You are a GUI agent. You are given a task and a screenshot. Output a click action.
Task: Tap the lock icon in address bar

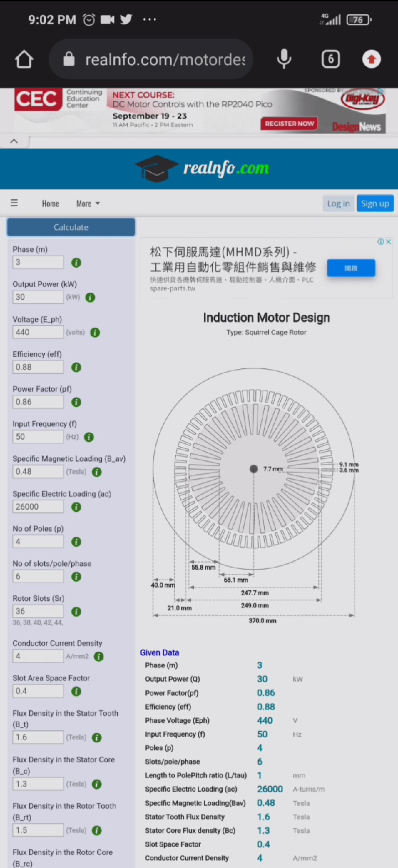point(69,59)
